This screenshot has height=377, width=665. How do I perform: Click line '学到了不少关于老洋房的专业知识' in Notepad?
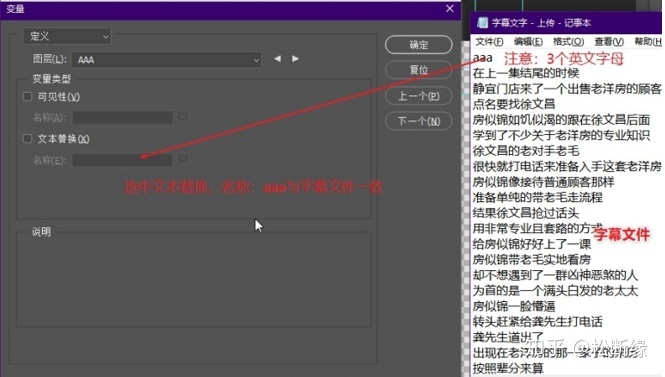pos(562,135)
